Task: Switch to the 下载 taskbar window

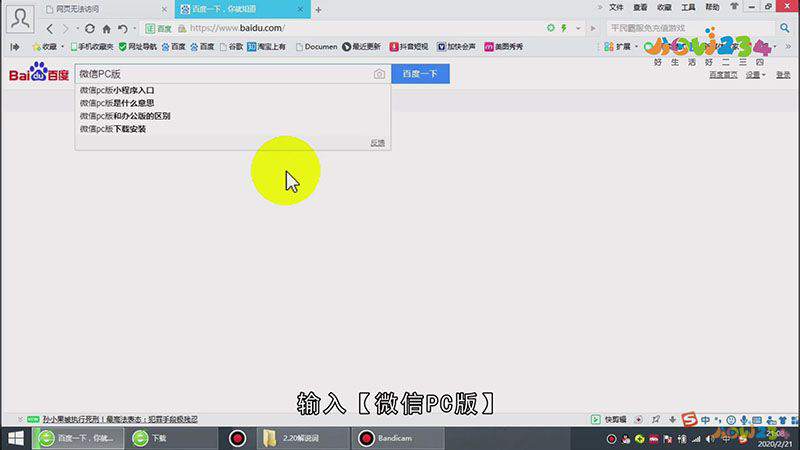Action: click(171, 438)
